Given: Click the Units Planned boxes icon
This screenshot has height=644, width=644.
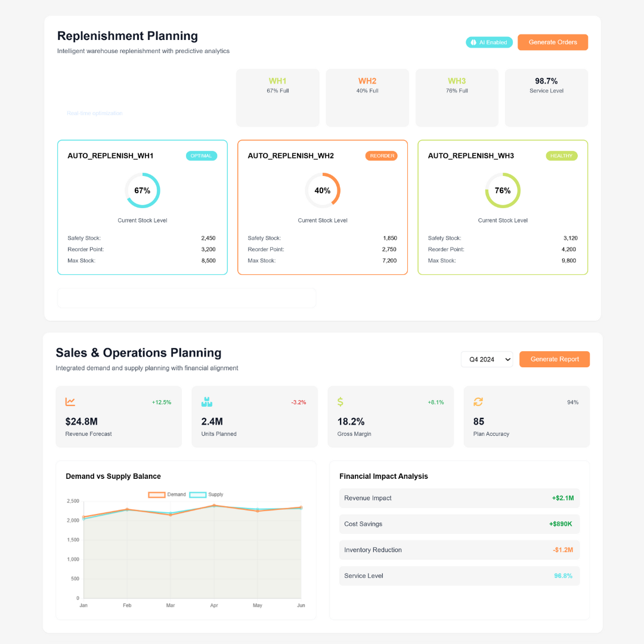Looking at the screenshot, I should [x=207, y=402].
